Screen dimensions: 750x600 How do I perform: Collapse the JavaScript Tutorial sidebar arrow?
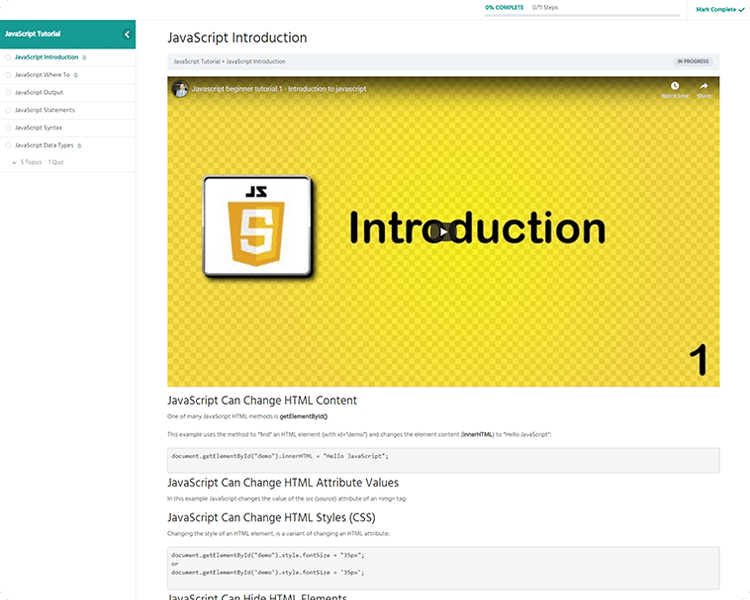[127, 34]
